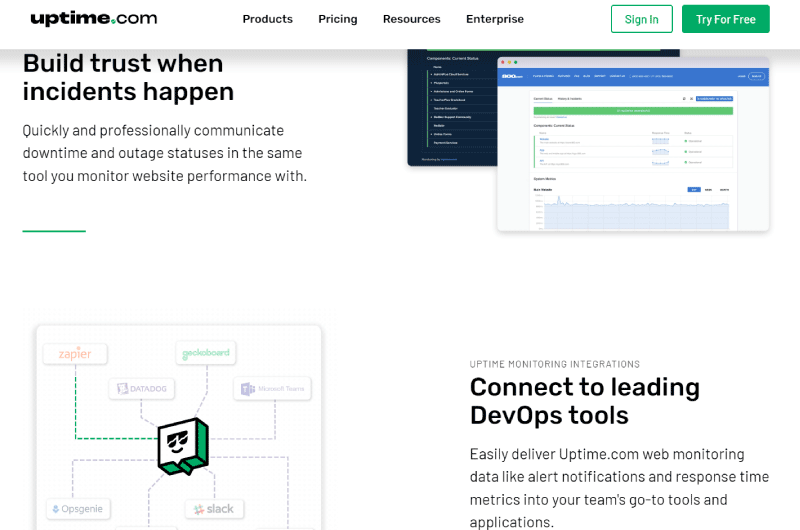Image resolution: width=800 pixels, height=530 pixels.
Task: Open the dark components status screenshot
Action: 452,108
